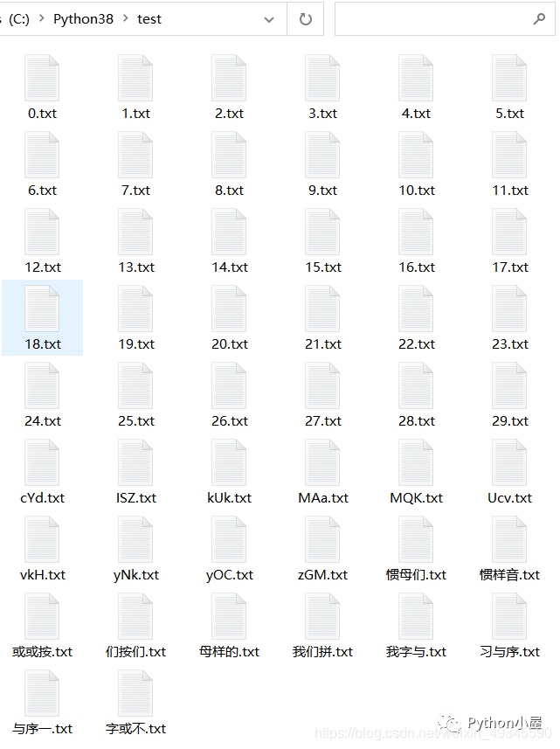
Task: Select the 0.txt file icon
Action: 42,78
